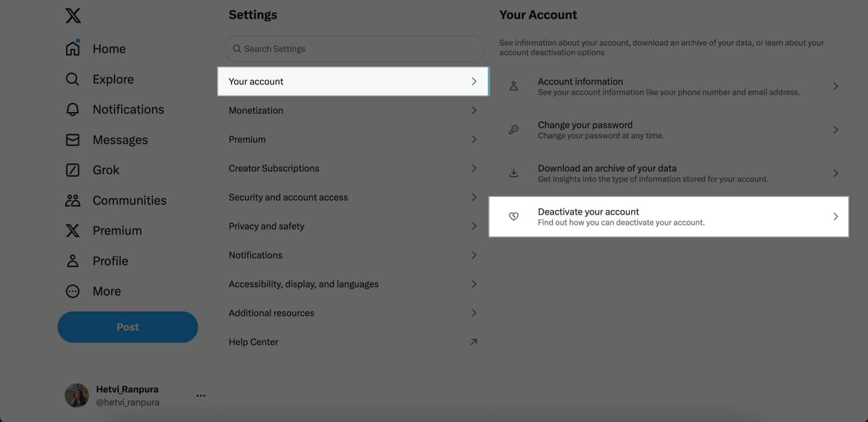Viewport: 868px width, 422px height.
Task: Open Security and account access settings
Action: click(x=353, y=197)
